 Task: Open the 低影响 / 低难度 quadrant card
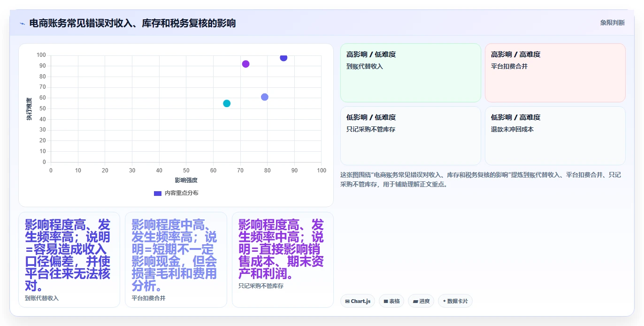tap(411, 136)
